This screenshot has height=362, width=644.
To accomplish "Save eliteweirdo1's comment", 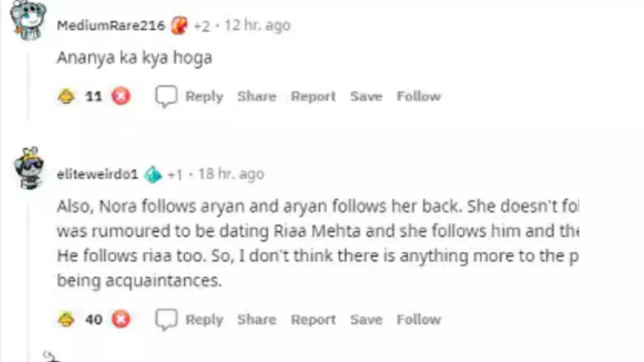I will 366,319.
